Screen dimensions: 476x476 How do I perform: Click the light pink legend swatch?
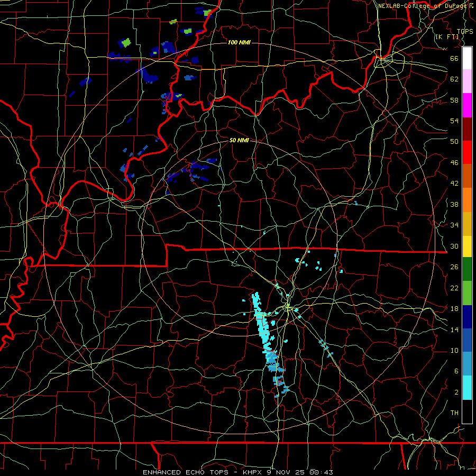(467, 81)
